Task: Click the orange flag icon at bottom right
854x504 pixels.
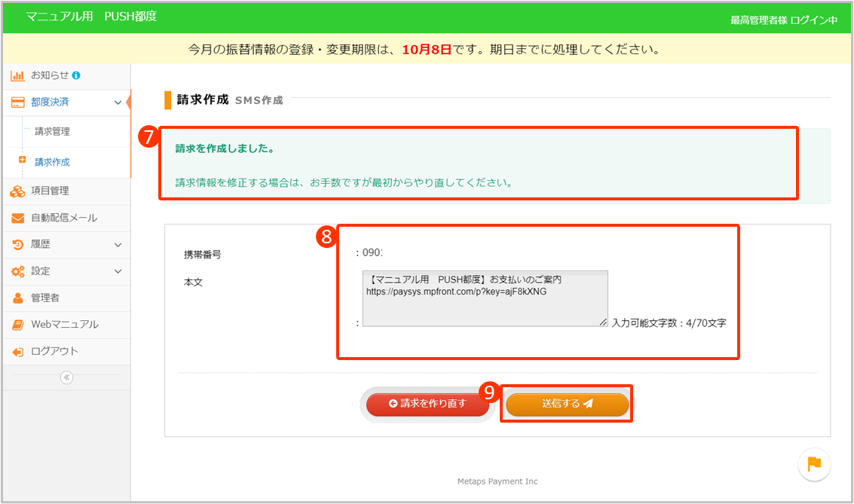Action: pos(814,463)
